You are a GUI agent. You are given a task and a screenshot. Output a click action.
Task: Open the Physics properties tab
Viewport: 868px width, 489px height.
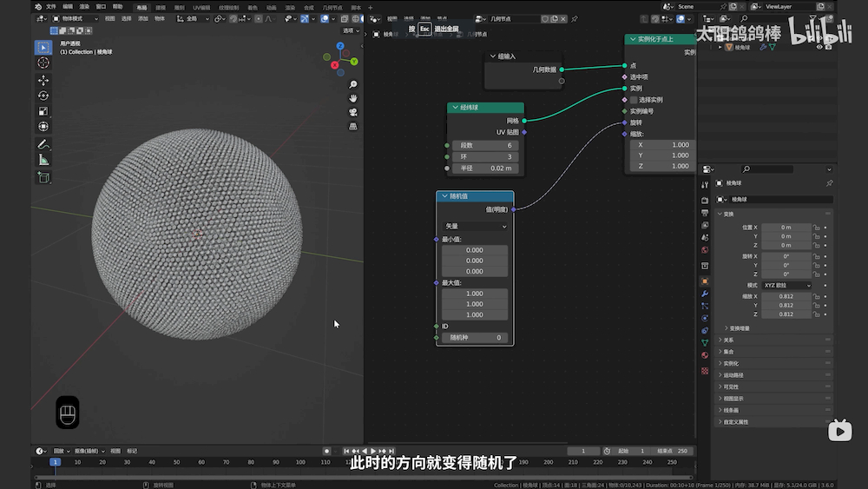[705, 319]
